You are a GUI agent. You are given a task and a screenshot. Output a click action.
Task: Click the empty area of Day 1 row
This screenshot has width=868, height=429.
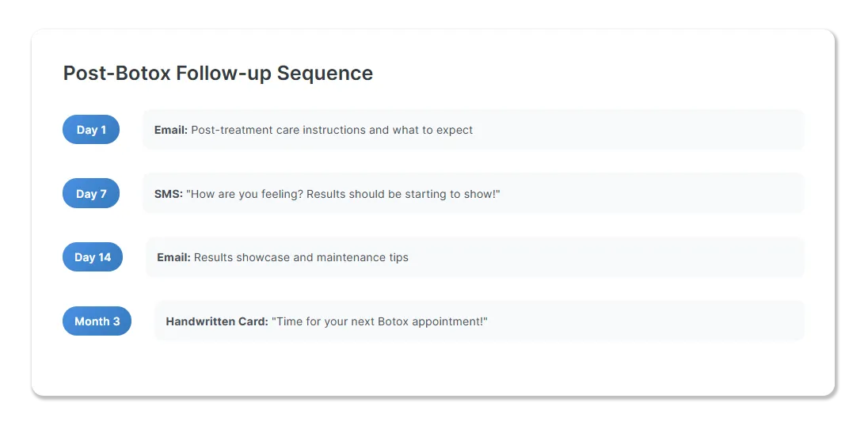coord(637,130)
